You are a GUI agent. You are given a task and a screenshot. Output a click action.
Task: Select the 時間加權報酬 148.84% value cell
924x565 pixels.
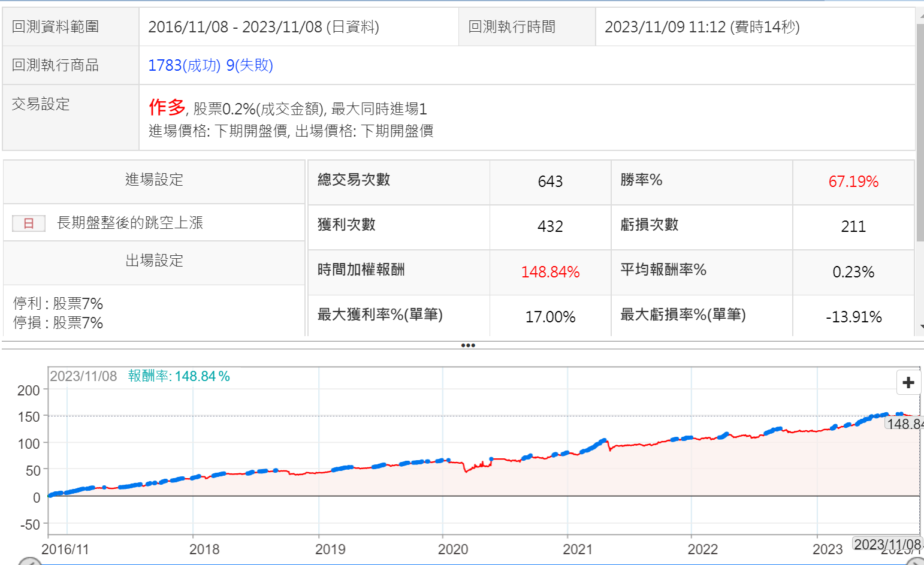(550, 272)
